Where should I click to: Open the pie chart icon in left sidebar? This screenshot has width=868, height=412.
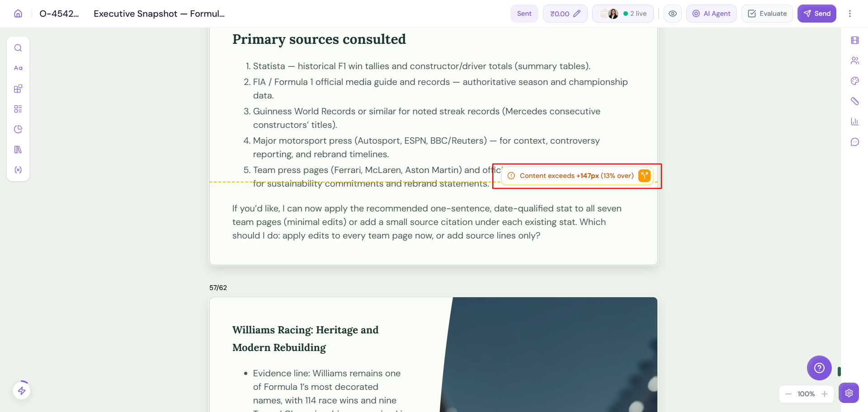click(18, 129)
